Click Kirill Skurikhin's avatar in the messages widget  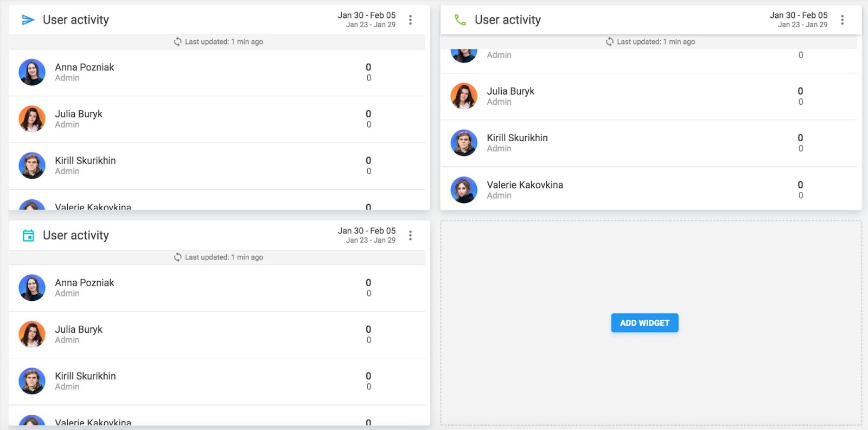[x=32, y=166]
